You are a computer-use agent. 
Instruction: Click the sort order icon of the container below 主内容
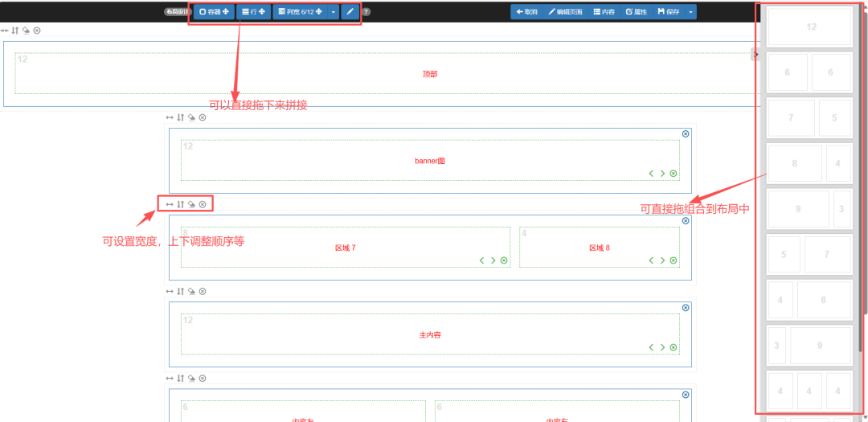(x=181, y=379)
